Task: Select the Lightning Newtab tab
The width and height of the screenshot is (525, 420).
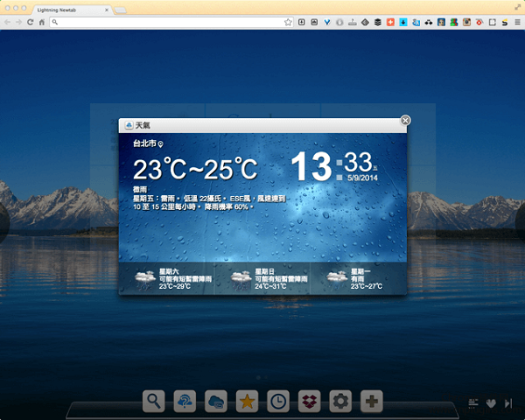Action: click(x=71, y=10)
